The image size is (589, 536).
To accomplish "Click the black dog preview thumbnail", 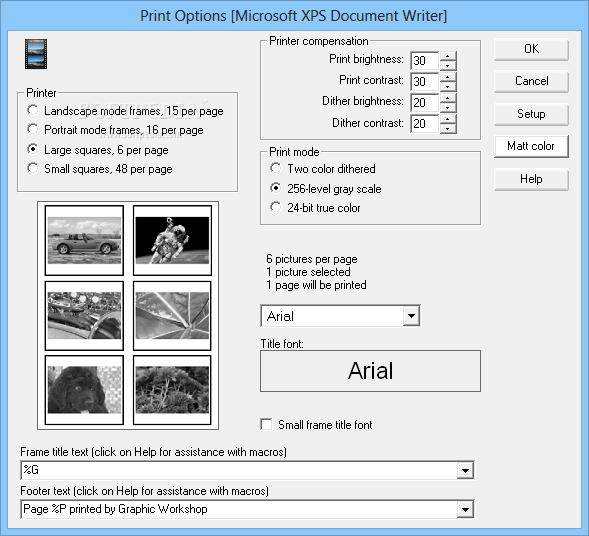I will coord(84,390).
